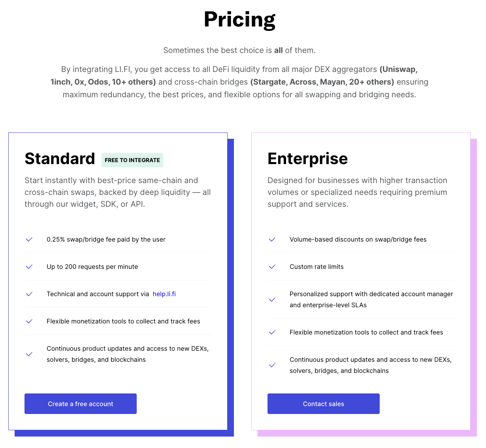Click checkmark beside Personalized support feature
The height and width of the screenshot is (448, 486).
point(272,300)
